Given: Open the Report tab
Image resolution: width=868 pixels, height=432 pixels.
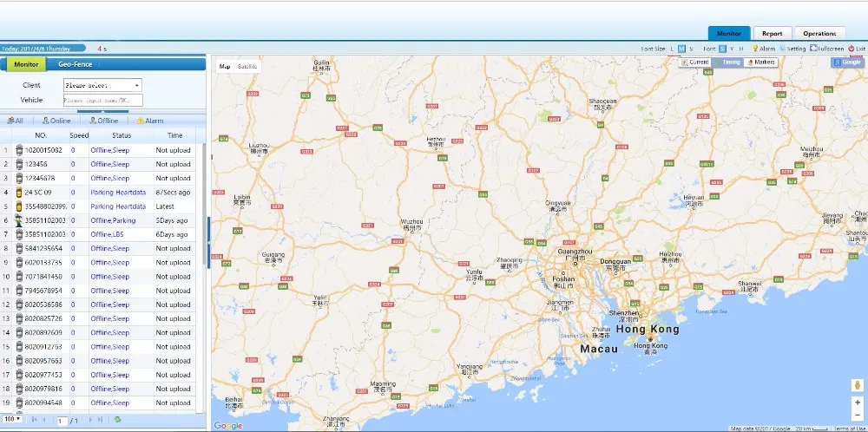Looking at the screenshot, I should click(772, 34).
